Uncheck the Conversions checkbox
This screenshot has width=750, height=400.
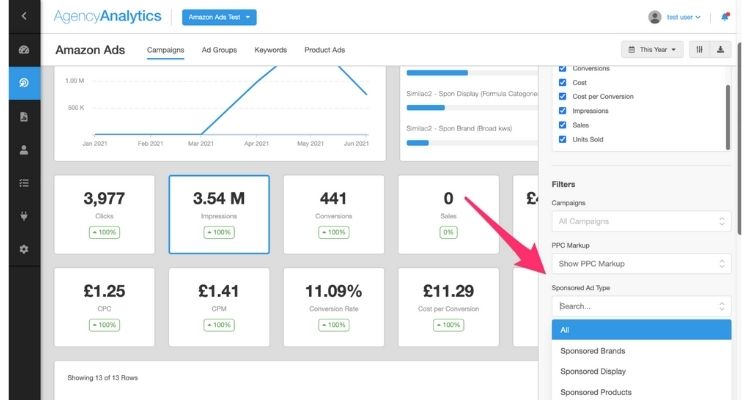(x=562, y=68)
